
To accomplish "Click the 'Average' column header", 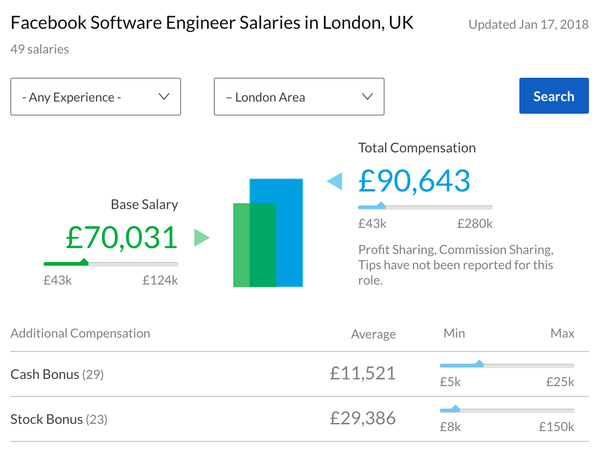I will [373, 334].
